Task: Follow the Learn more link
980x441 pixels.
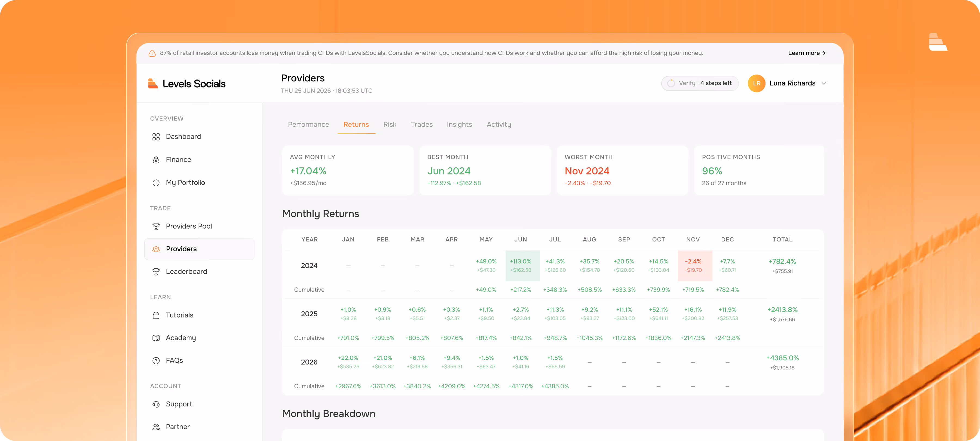Action: [x=807, y=53]
